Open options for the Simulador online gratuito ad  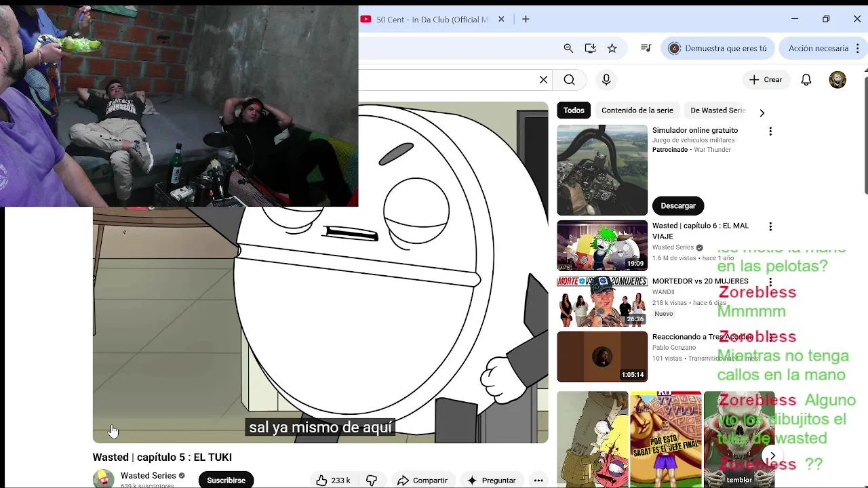(770, 131)
